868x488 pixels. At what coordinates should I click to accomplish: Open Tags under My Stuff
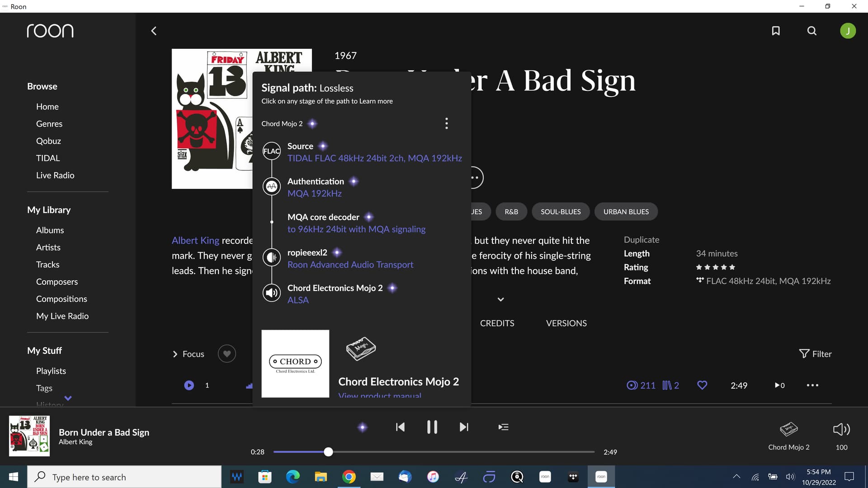pos(44,388)
